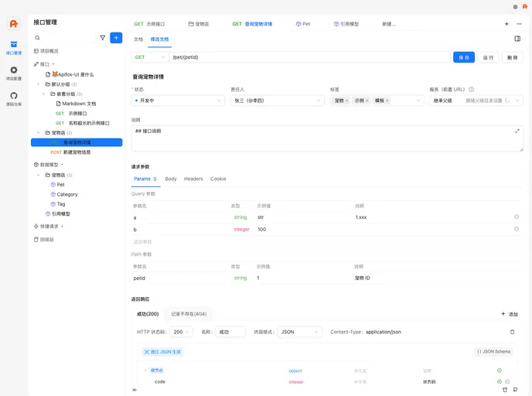Click into the sidebar search field

coord(65,38)
